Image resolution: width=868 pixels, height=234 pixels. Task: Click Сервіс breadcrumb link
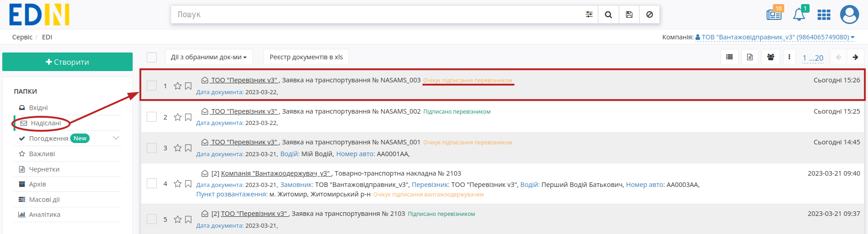22,37
